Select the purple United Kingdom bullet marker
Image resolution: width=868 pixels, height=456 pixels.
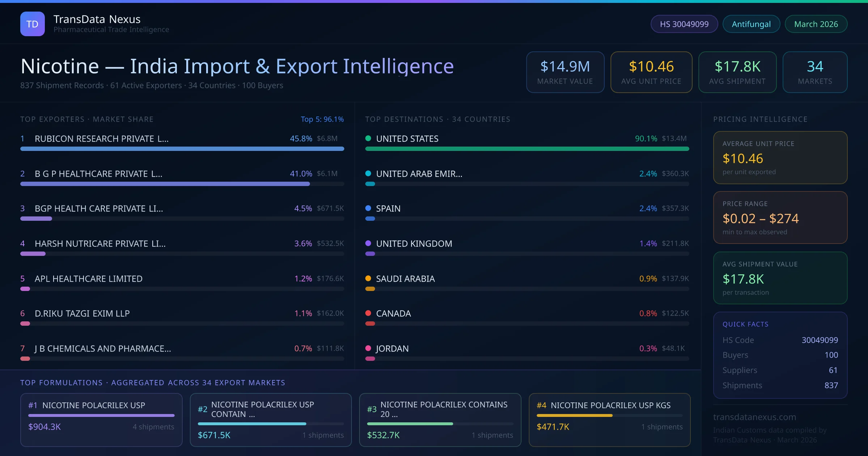pyautogui.click(x=368, y=244)
